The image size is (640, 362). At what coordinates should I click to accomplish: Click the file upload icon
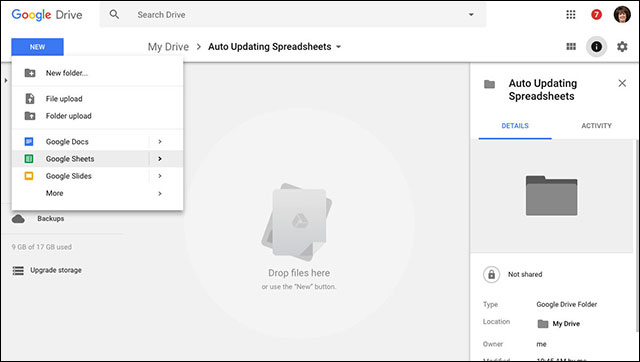point(30,99)
